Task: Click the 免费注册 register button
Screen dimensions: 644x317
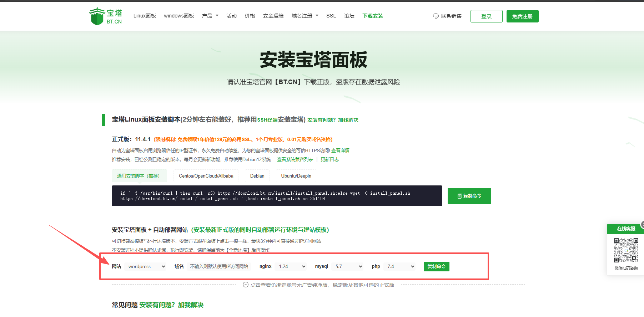Action: pos(522,16)
